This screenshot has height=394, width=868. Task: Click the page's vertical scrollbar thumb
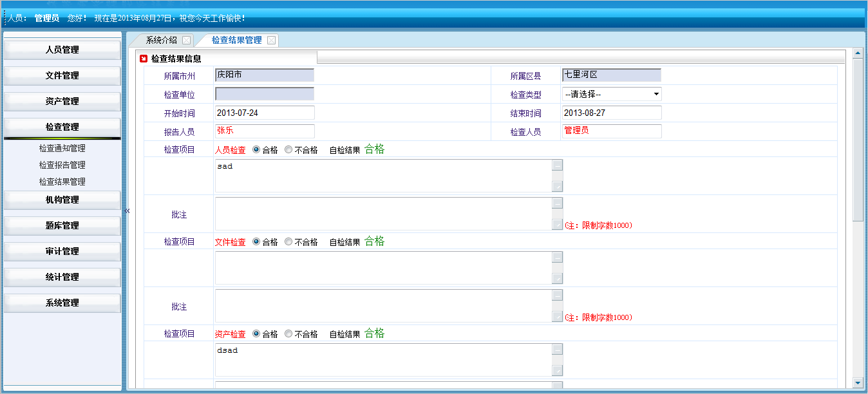pyautogui.click(x=857, y=140)
